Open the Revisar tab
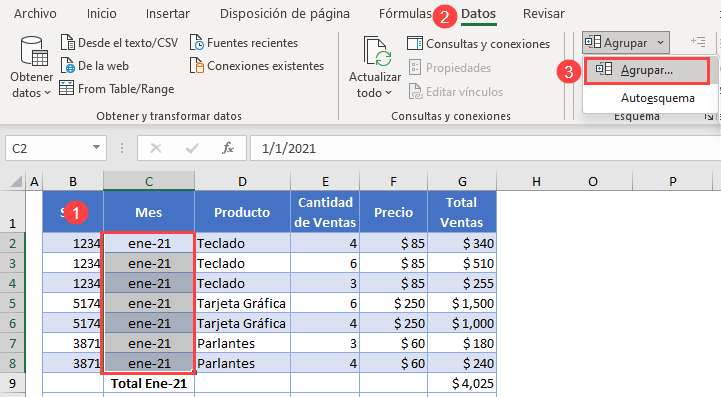Viewport: 721px width, 397px height. tap(544, 14)
